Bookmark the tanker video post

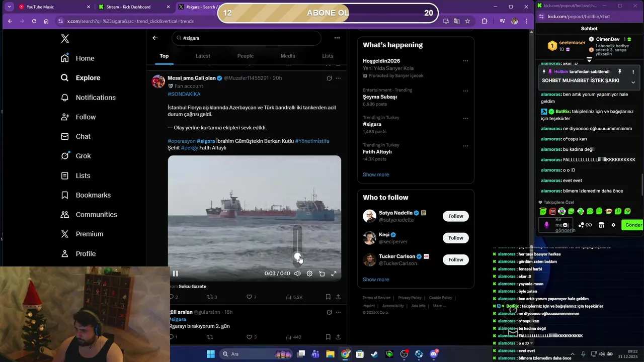point(328,297)
